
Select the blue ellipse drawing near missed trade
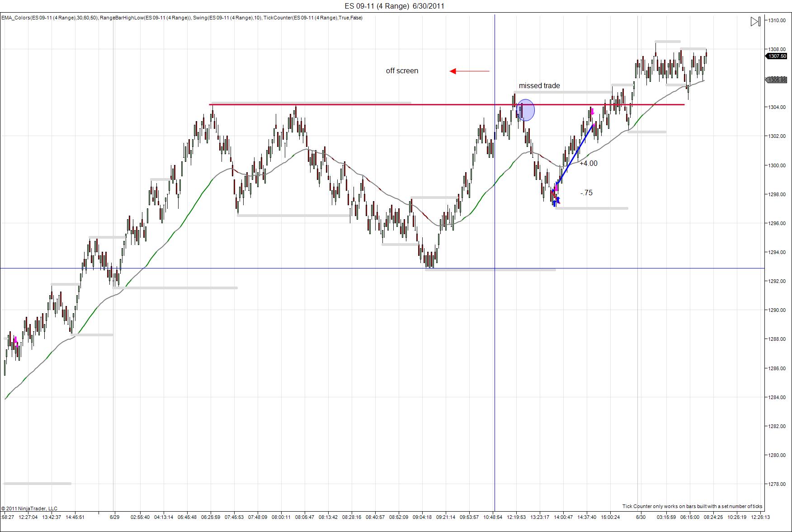(525, 110)
